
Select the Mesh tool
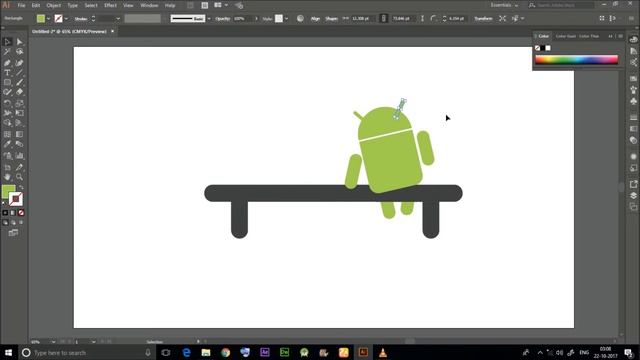[x=7, y=134]
